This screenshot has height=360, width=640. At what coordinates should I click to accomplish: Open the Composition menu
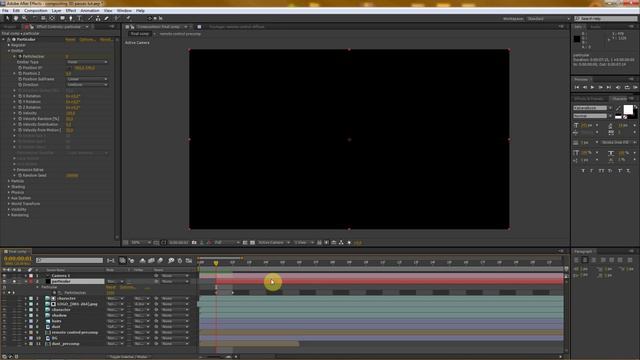[x=36, y=11]
